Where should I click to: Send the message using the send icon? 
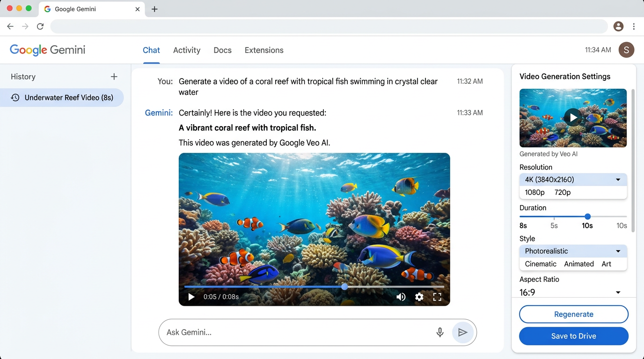pyautogui.click(x=463, y=332)
